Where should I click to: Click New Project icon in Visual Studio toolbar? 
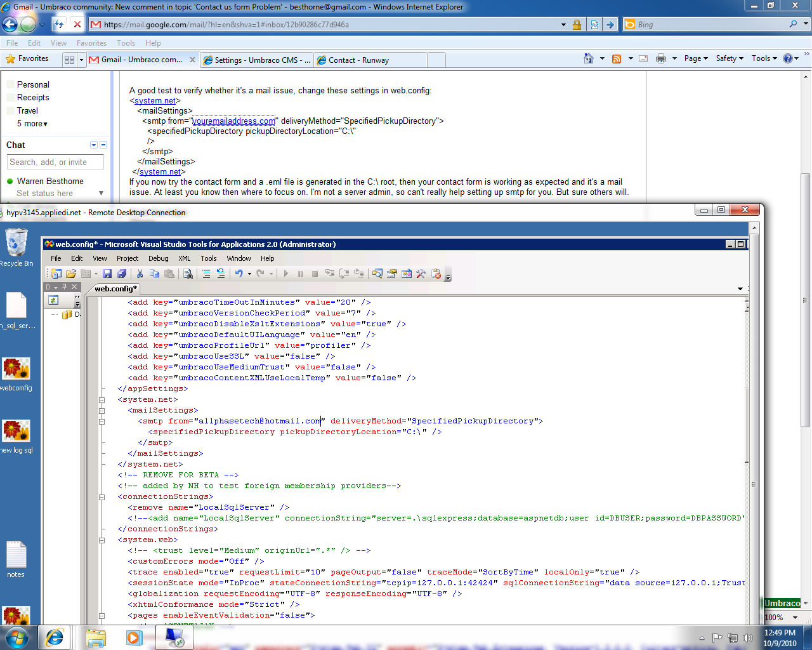click(56, 274)
